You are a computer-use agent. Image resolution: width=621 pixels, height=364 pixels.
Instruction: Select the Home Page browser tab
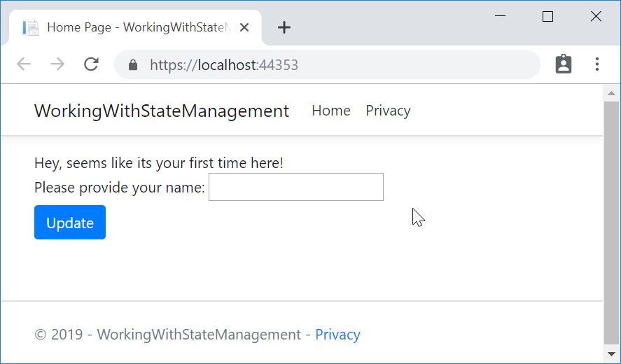(x=133, y=27)
